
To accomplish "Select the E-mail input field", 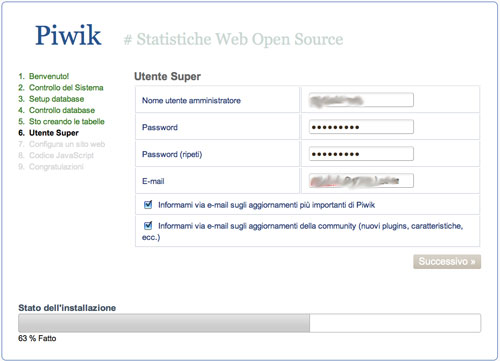I will click(x=361, y=181).
